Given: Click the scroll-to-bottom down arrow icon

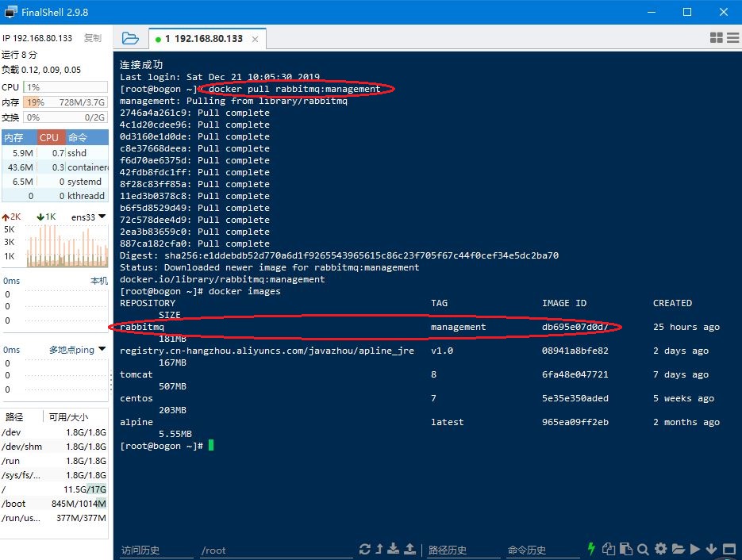Looking at the screenshot, I should tap(711, 549).
